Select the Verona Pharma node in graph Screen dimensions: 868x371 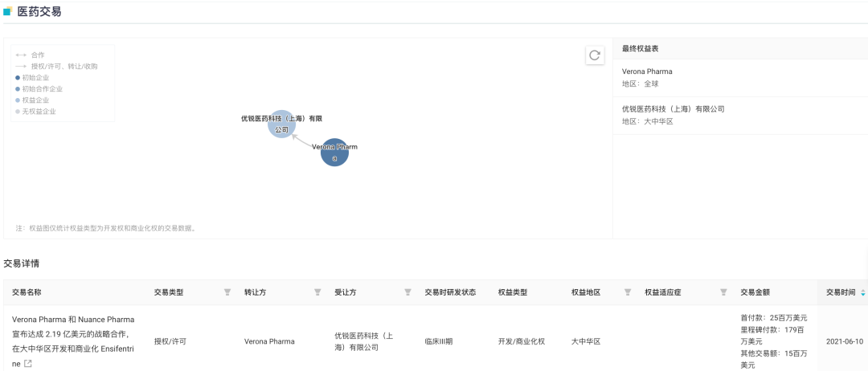pos(334,153)
